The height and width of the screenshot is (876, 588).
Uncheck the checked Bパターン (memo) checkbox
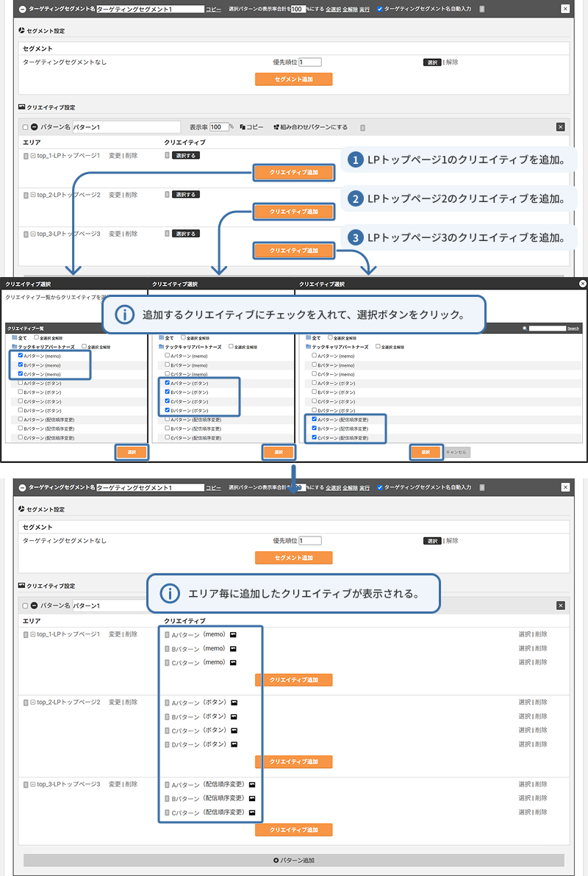point(21,365)
